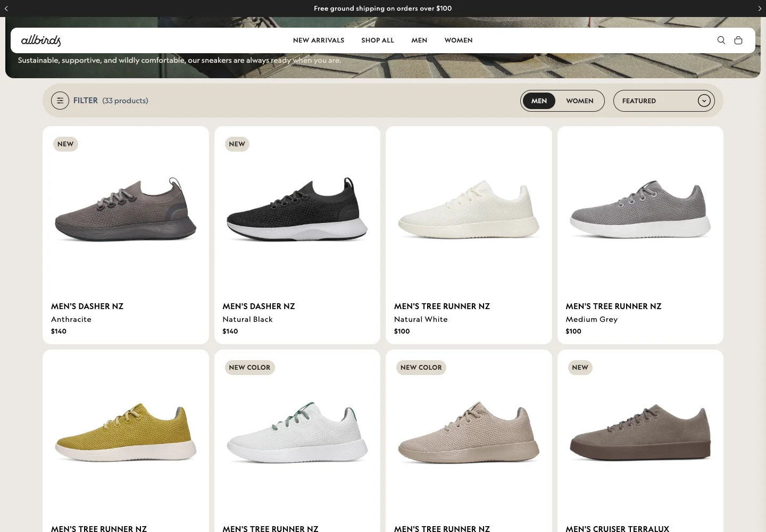This screenshot has width=766, height=532.
Task: Click the filter sliders icon
Action: coord(60,101)
